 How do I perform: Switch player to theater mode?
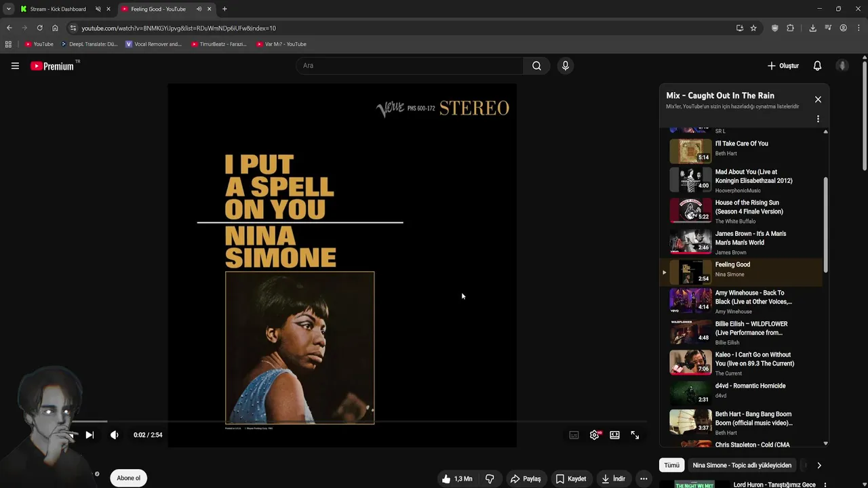tap(614, 435)
